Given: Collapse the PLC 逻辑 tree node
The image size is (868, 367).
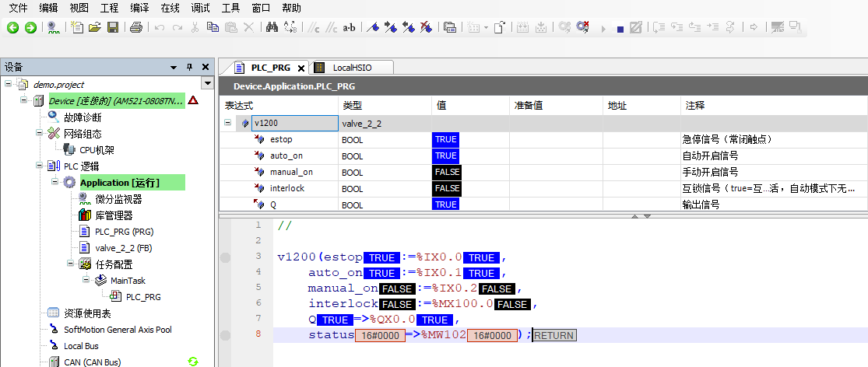Looking at the screenshot, I should pos(37,166).
